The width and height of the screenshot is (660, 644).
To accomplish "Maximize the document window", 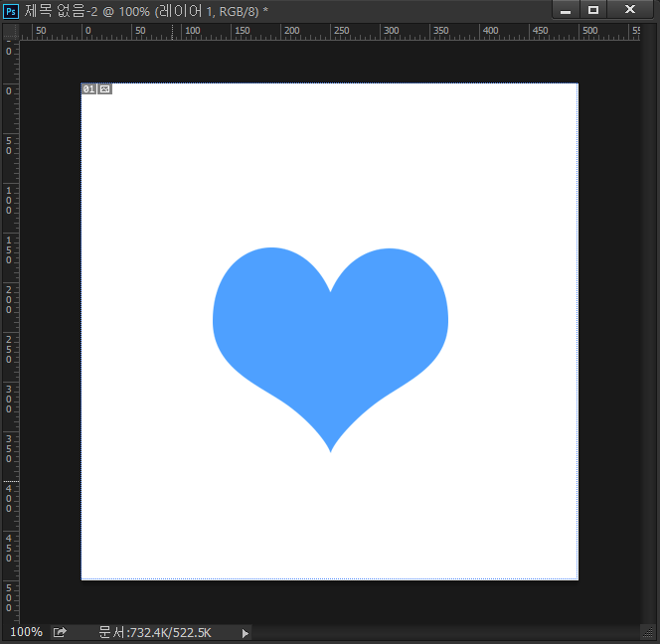I will point(593,10).
